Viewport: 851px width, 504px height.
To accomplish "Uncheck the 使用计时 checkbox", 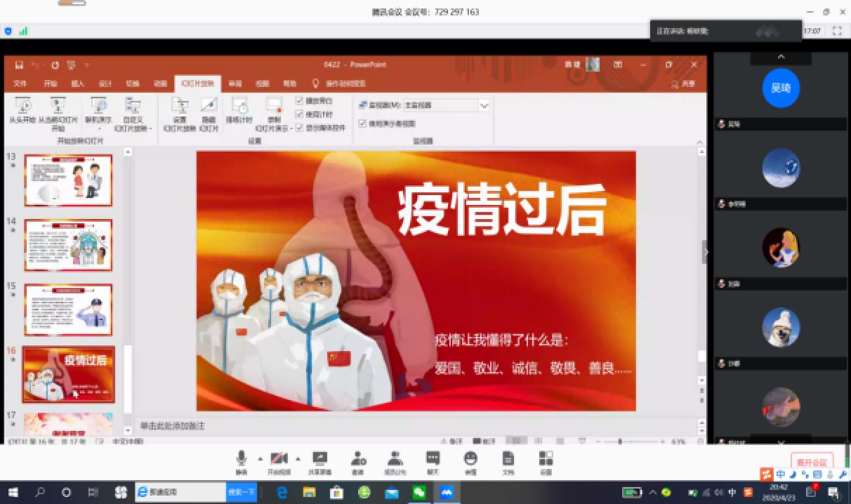I will [x=300, y=114].
